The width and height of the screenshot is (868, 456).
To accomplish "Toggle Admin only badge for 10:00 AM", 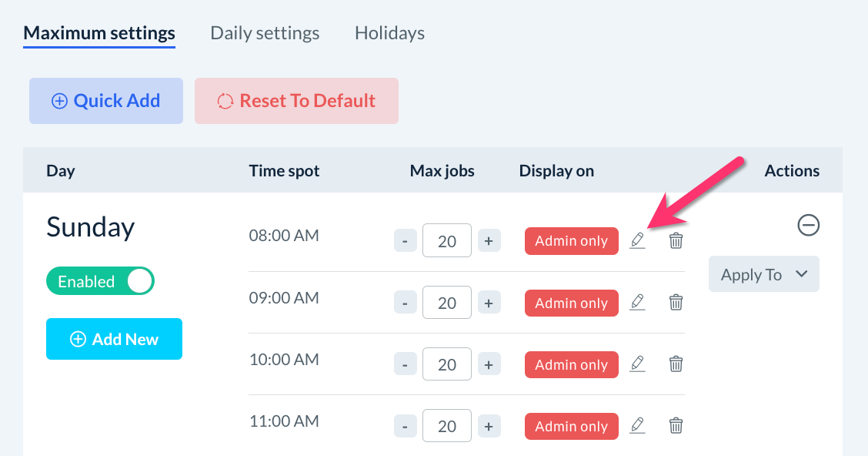I will (571, 364).
